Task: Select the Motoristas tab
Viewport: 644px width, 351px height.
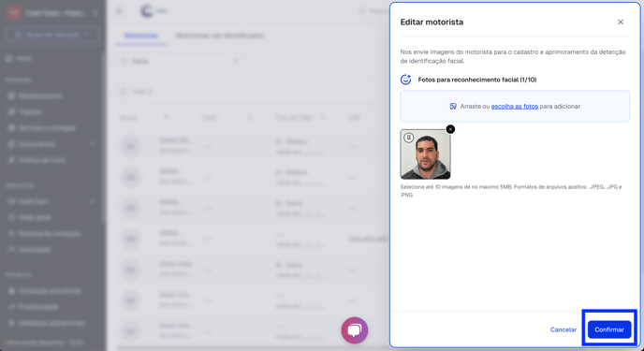Action: click(140, 36)
